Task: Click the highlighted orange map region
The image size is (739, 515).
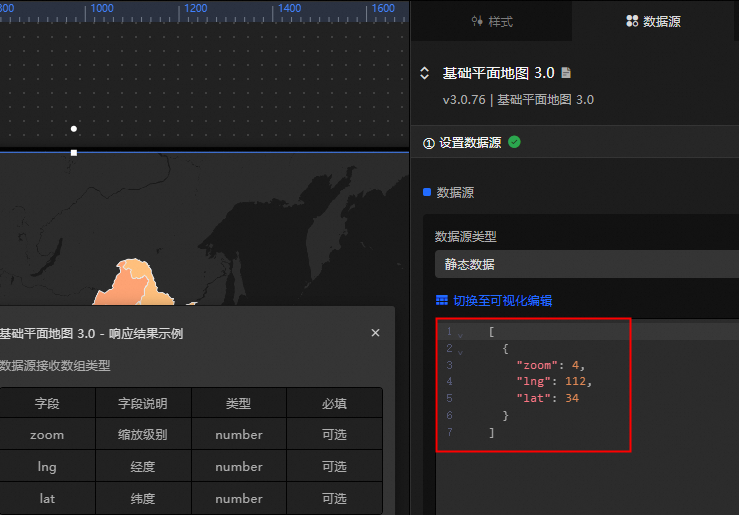Action: point(133,283)
